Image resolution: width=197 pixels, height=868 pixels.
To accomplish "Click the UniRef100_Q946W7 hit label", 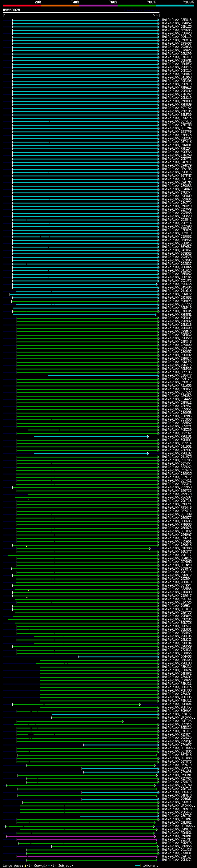I will pyautogui.click(x=177, y=799).
